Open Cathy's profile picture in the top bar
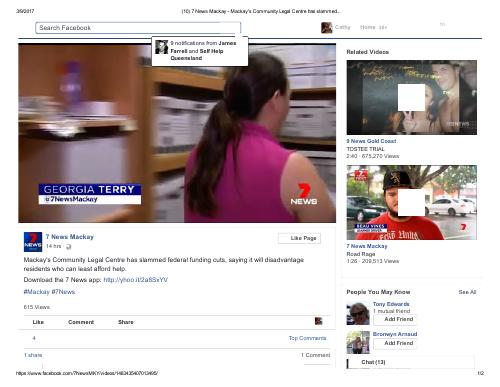The image size is (500, 387). pos(327,28)
